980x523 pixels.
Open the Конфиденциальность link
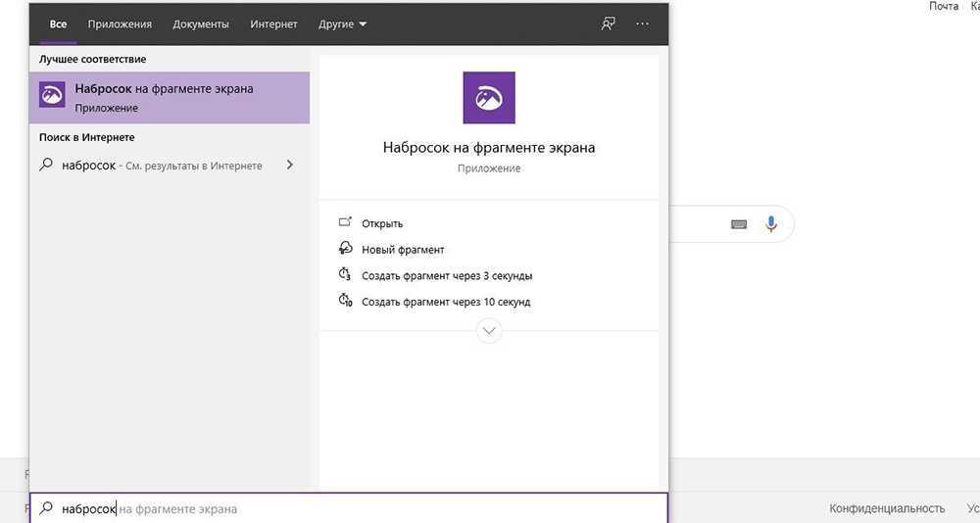coord(887,508)
